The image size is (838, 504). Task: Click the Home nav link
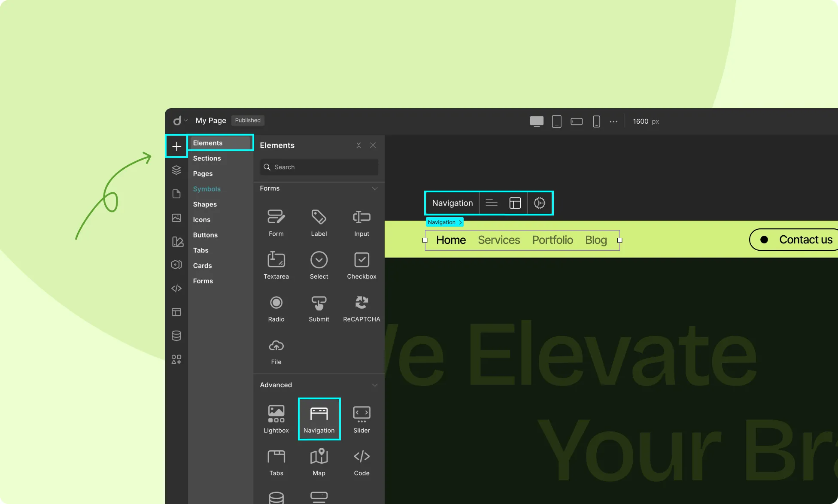click(x=451, y=240)
